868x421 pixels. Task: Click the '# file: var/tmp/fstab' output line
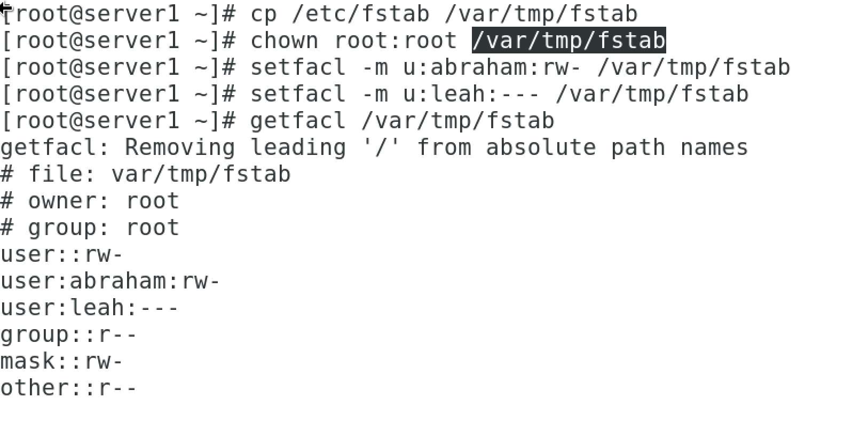[x=145, y=174]
